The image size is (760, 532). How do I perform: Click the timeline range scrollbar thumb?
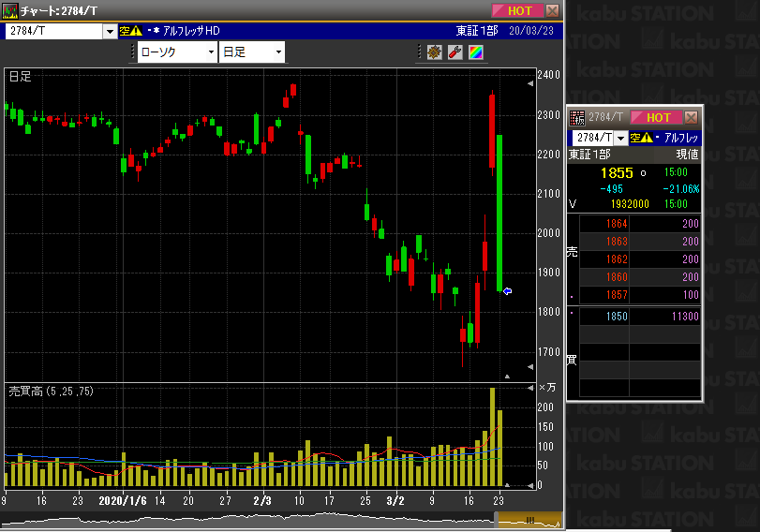[x=529, y=521]
